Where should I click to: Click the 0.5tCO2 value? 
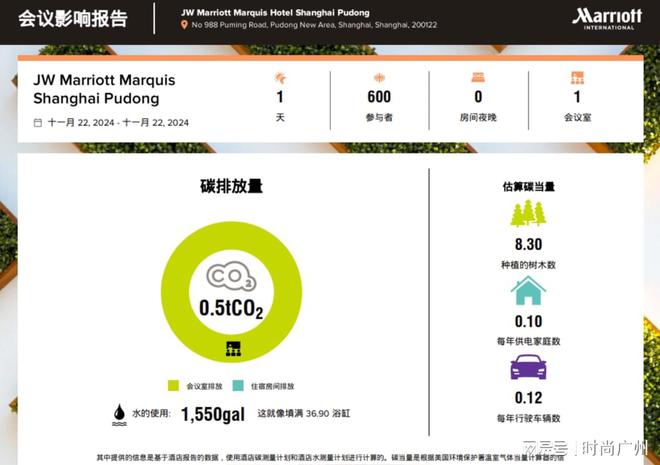[231, 309]
